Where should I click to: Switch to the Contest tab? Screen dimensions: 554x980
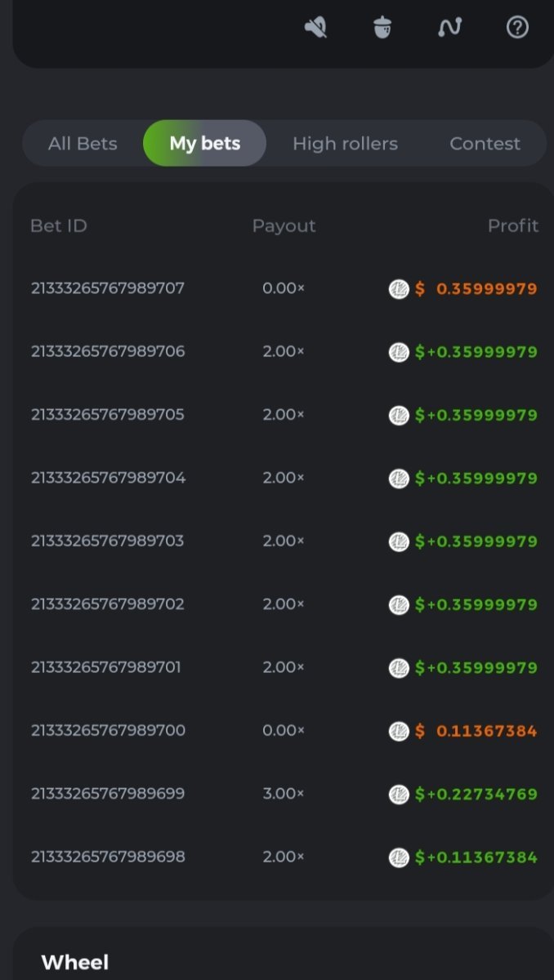point(485,144)
